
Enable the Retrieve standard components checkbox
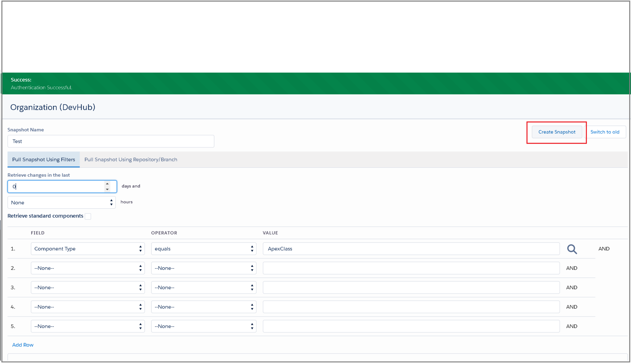(x=88, y=216)
